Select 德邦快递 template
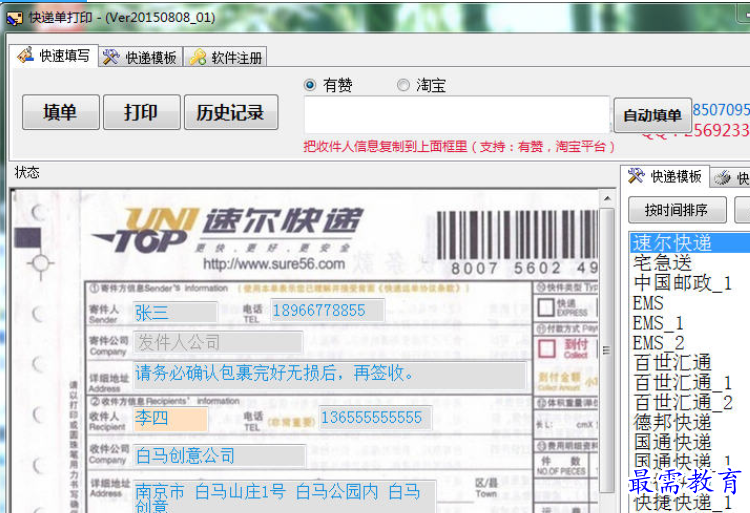Viewport: 750px width, 513px height. [690, 423]
